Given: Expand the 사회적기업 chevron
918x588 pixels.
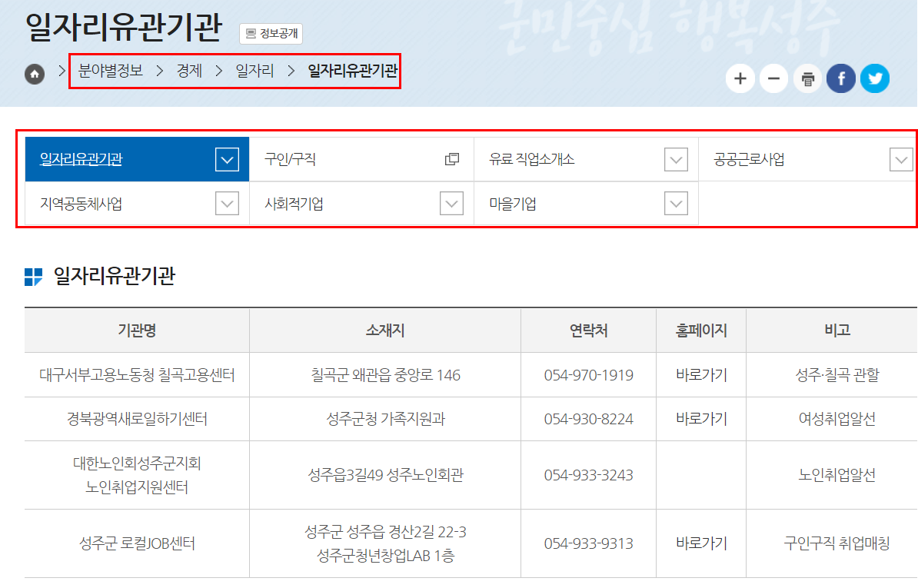Looking at the screenshot, I should 451,204.
